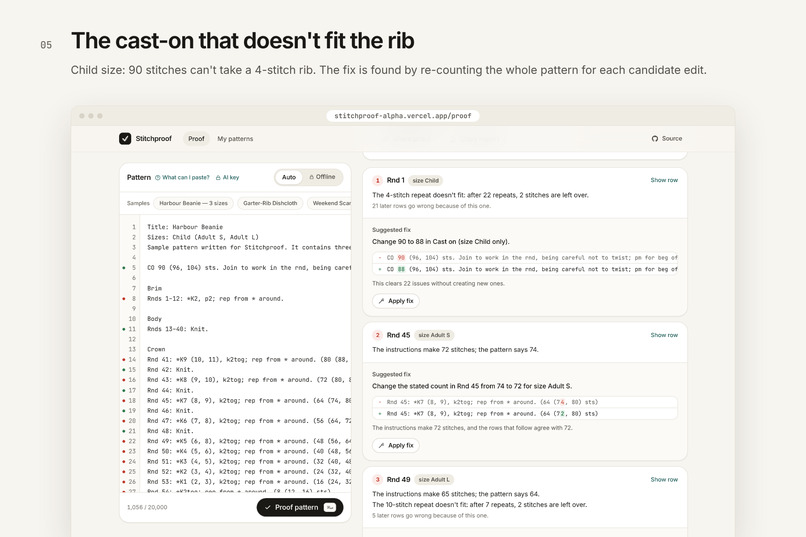
Task: Click issue number 3 badge for Rnd 49
Action: click(x=377, y=479)
